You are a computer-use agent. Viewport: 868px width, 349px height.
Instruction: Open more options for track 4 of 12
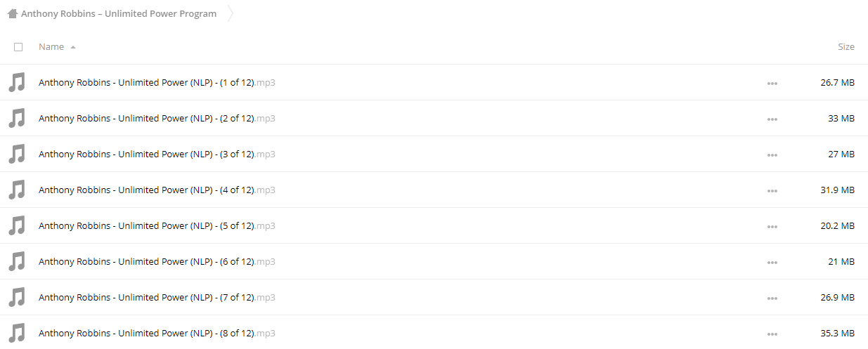click(x=772, y=190)
